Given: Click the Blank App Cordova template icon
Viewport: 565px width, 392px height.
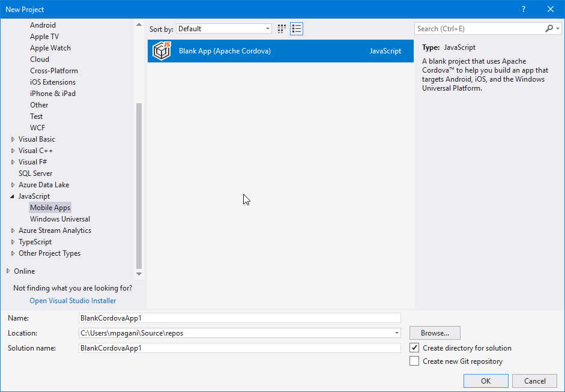Looking at the screenshot, I should (x=162, y=51).
